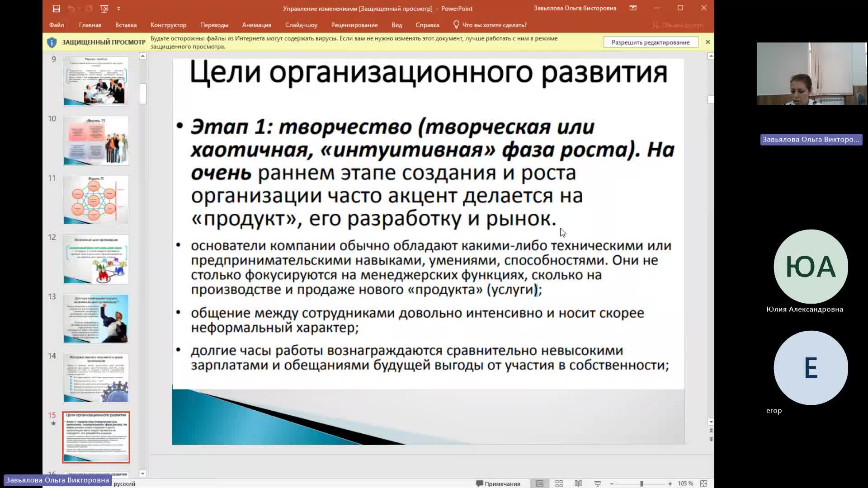Switch to the Главная ribbon tab
Image resolution: width=868 pixels, height=488 pixels.
point(90,25)
